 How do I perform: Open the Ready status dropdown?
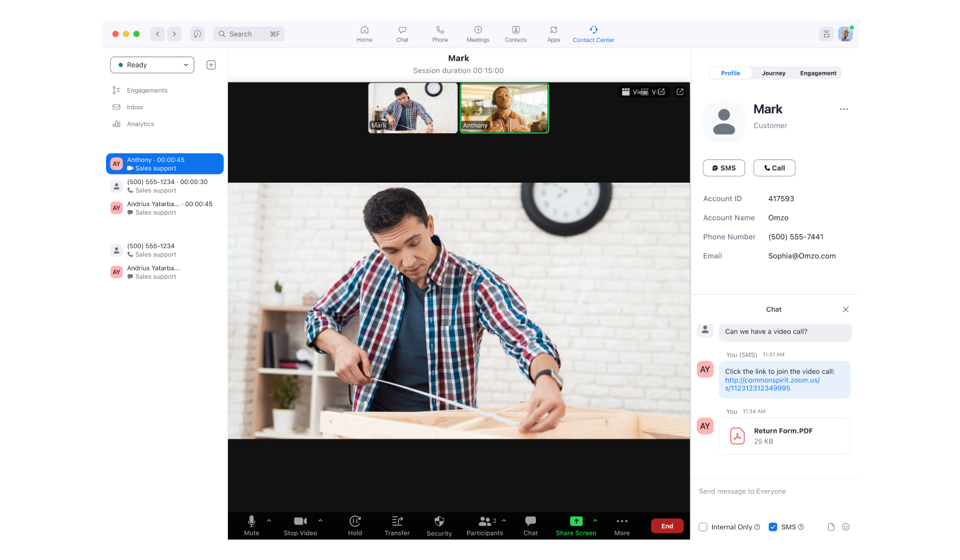[x=152, y=65]
